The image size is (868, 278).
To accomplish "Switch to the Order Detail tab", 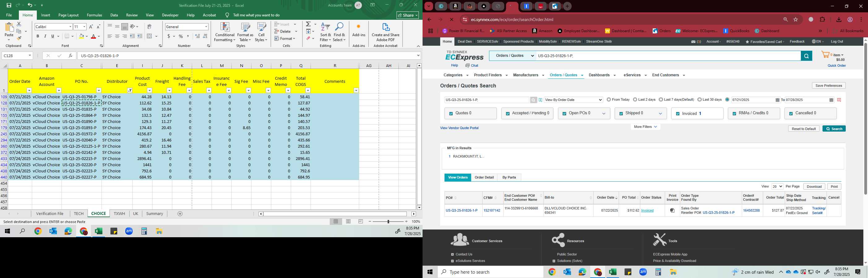I will (x=484, y=177).
